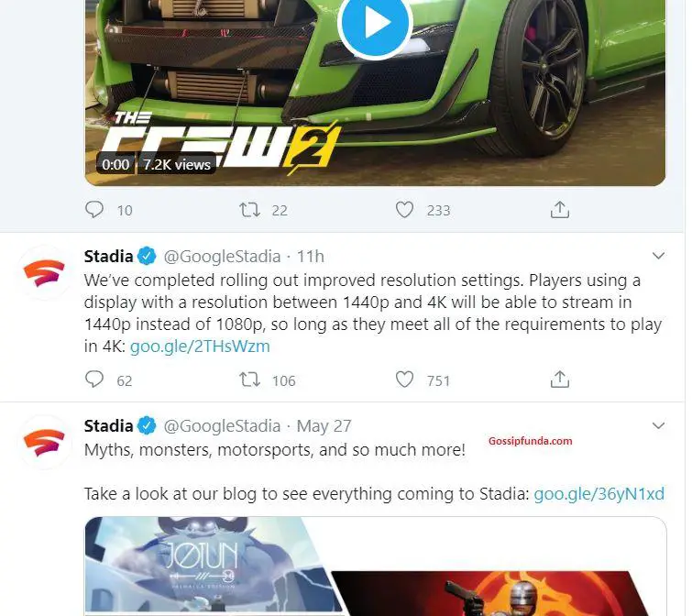This screenshot has height=616, width=692.
Task: Retweet The Crew 2 video tweet
Action: click(249, 210)
